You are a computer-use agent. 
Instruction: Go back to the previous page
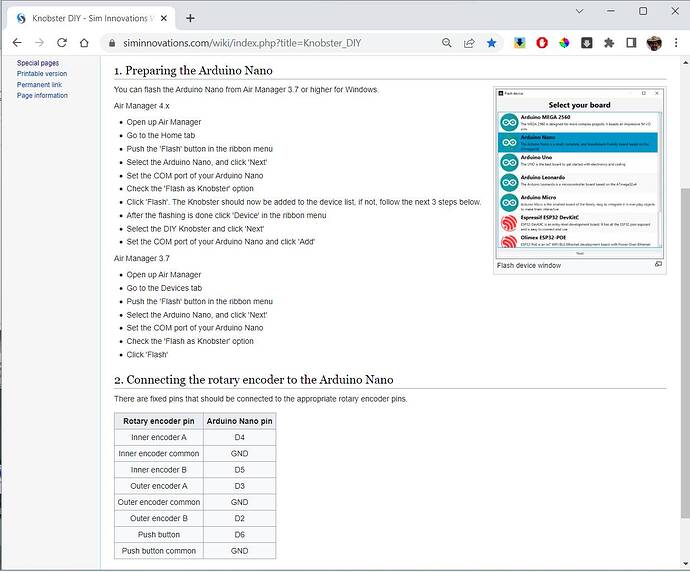click(x=17, y=43)
